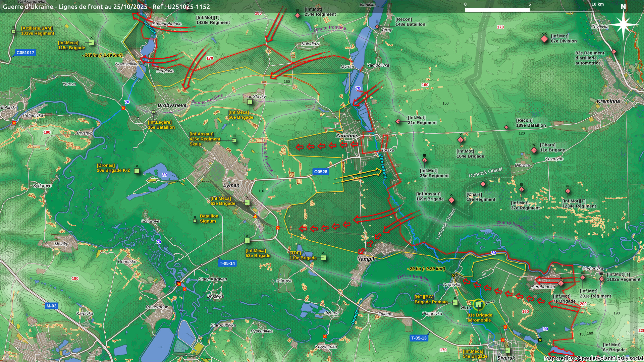
Task: Click the 53e Brigade unit icon
Action: [x=247, y=240]
